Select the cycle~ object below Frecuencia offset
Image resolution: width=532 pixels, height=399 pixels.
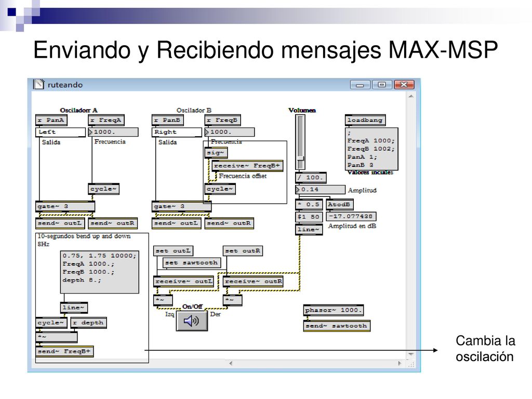point(220,189)
